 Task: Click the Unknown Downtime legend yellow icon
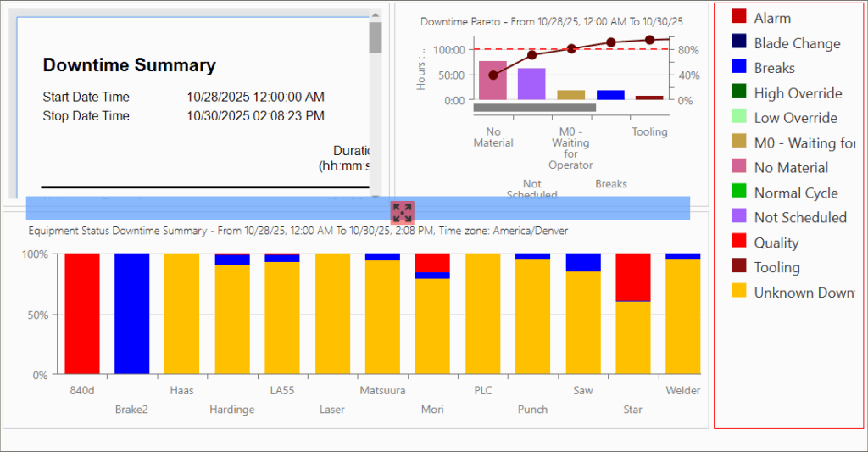pos(739,292)
